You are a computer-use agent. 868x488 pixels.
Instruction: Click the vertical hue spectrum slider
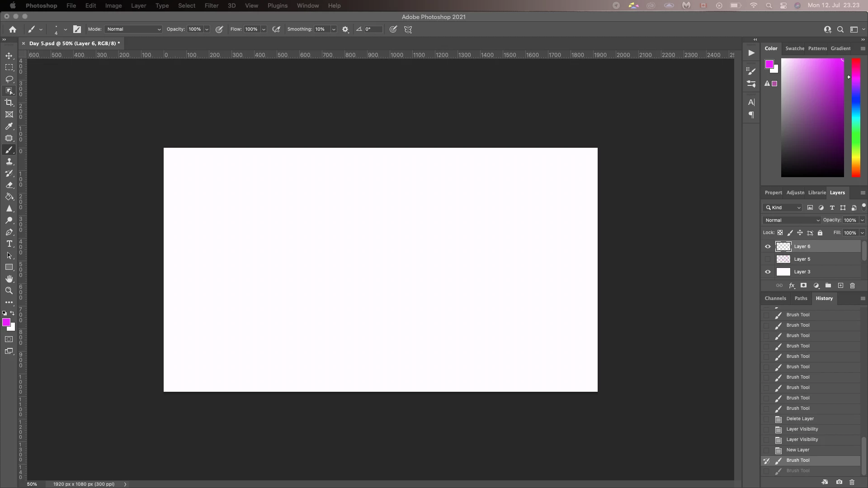click(x=856, y=117)
